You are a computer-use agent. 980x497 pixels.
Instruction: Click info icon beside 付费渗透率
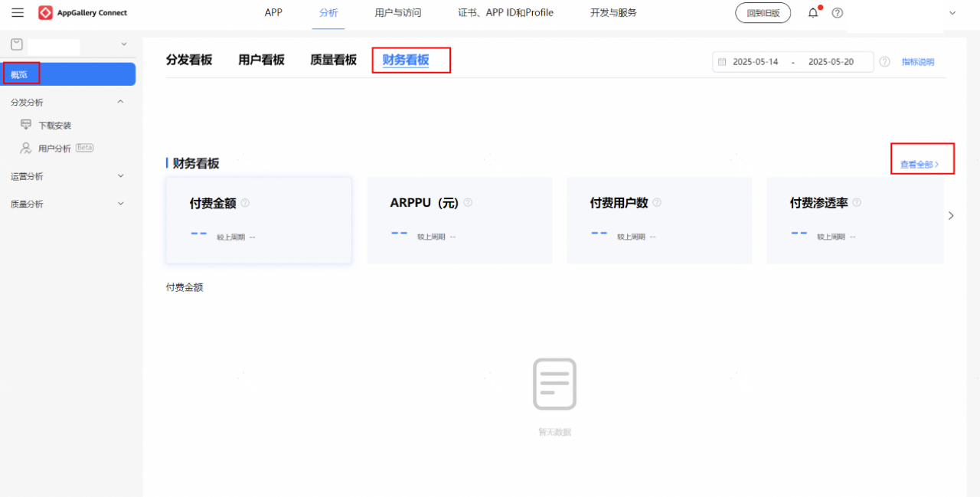(857, 203)
